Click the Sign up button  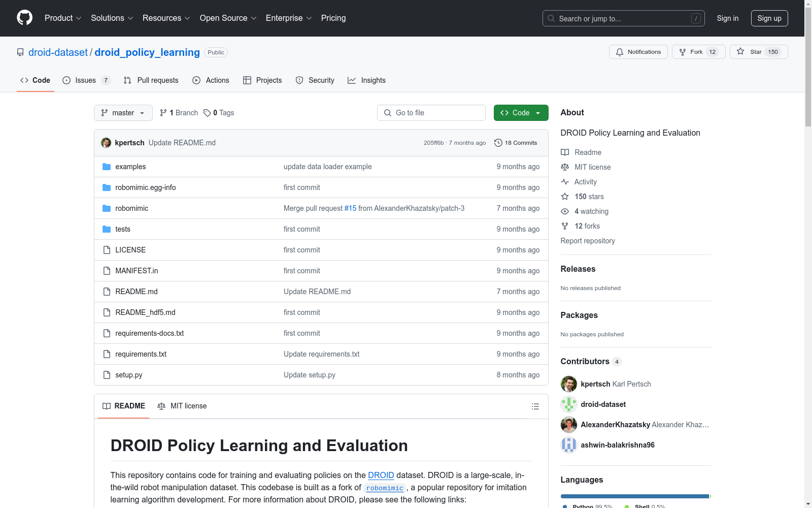[769, 18]
